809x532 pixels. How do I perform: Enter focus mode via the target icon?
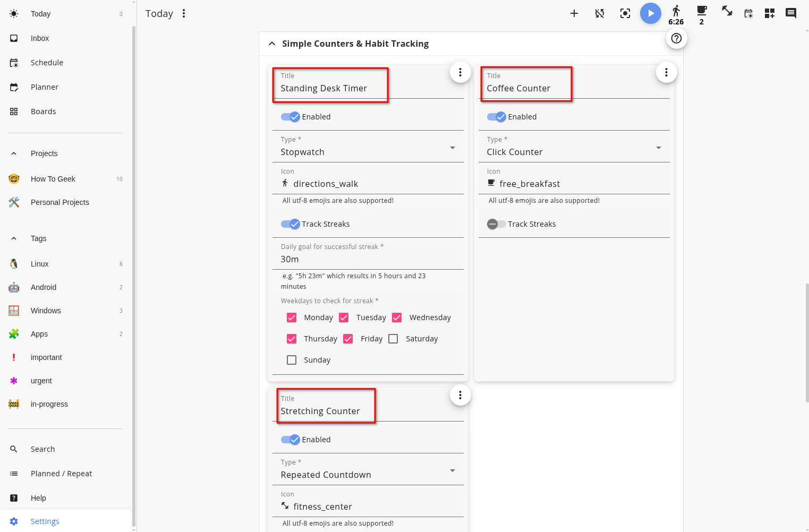tap(625, 13)
